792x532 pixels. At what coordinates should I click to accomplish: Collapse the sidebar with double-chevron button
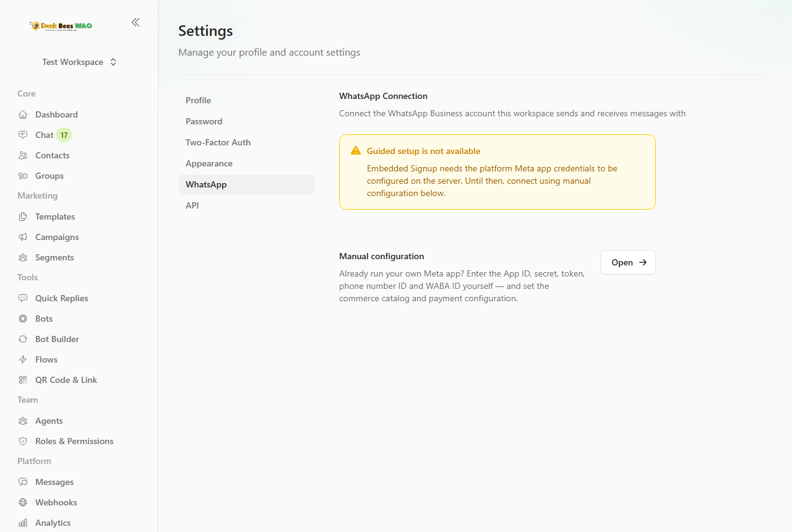click(x=136, y=22)
